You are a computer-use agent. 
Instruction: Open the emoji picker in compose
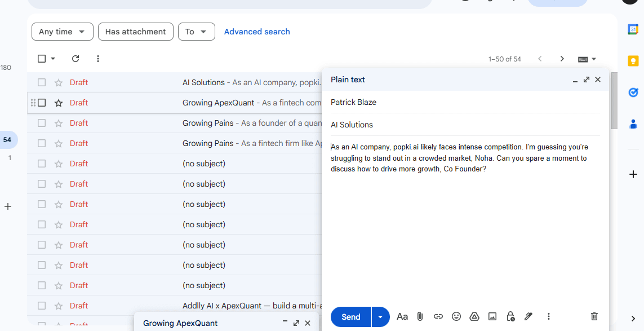(456, 316)
